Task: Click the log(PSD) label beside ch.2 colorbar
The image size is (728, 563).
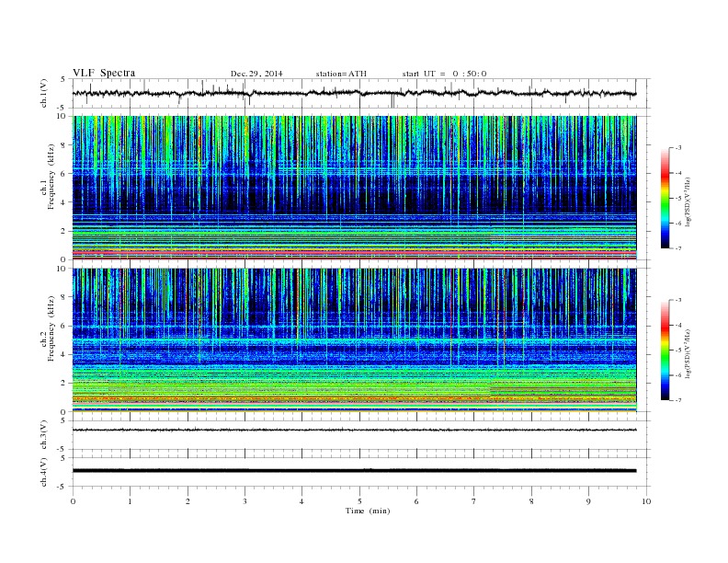Action: (x=688, y=352)
